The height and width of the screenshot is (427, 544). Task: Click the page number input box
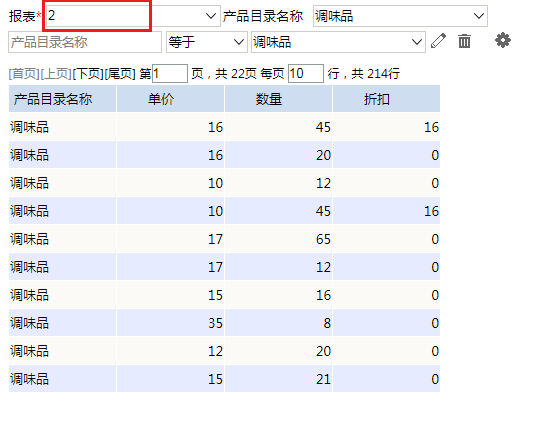(x=170, y=74)
